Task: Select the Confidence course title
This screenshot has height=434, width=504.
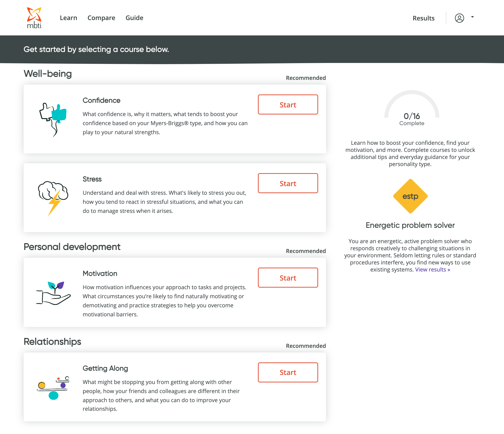Action: (101, 100)
